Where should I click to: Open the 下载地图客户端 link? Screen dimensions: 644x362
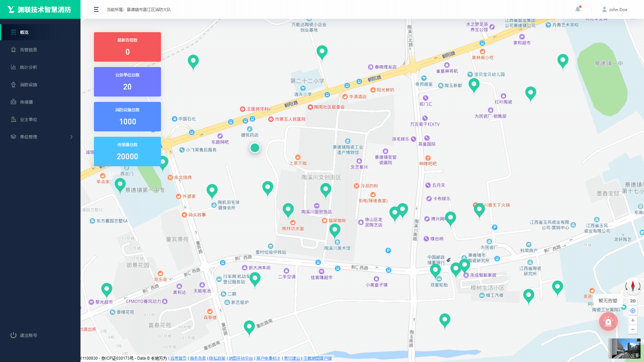click(318, 358)
